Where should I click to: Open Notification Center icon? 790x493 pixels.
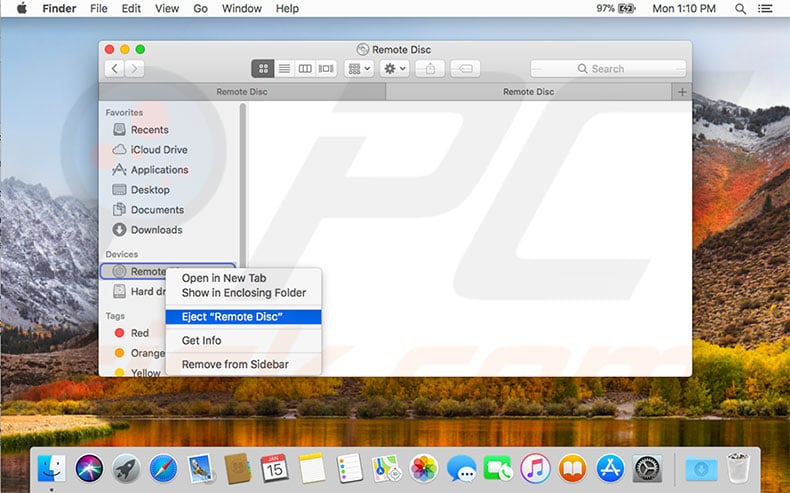pyautogui.click(x=765, y=9)
